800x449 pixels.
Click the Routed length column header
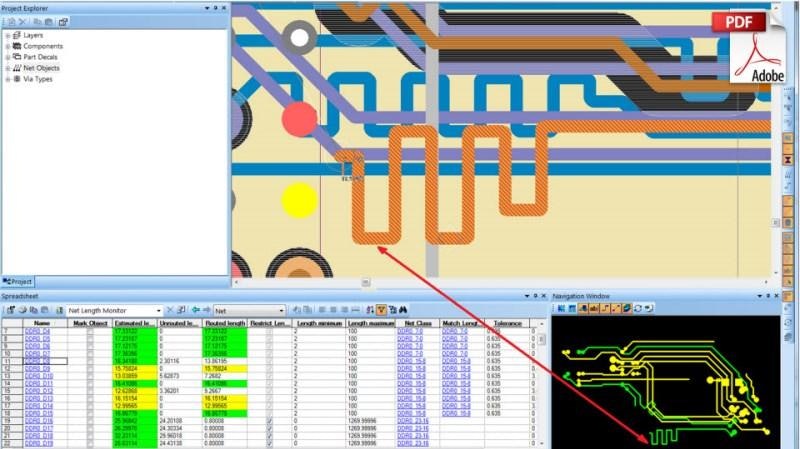225,323
